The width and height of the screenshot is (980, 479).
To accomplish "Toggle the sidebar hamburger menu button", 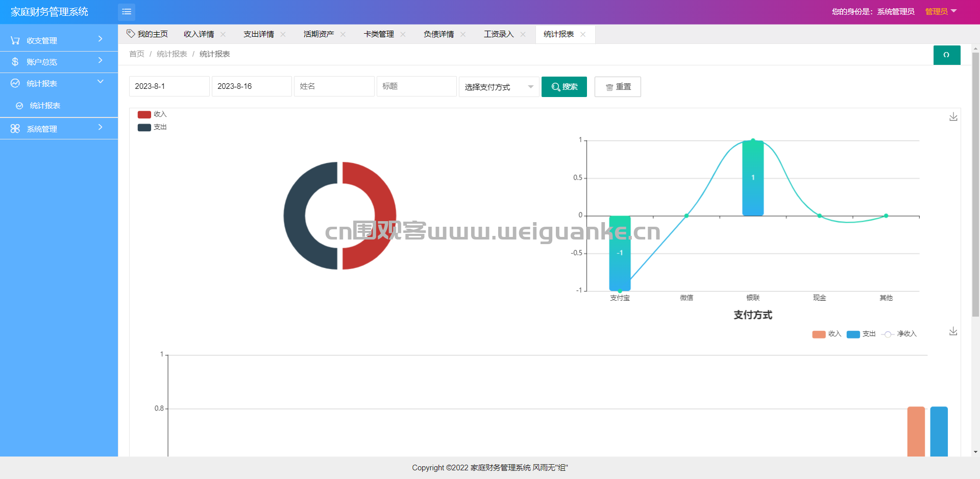I will pos(127,12).
